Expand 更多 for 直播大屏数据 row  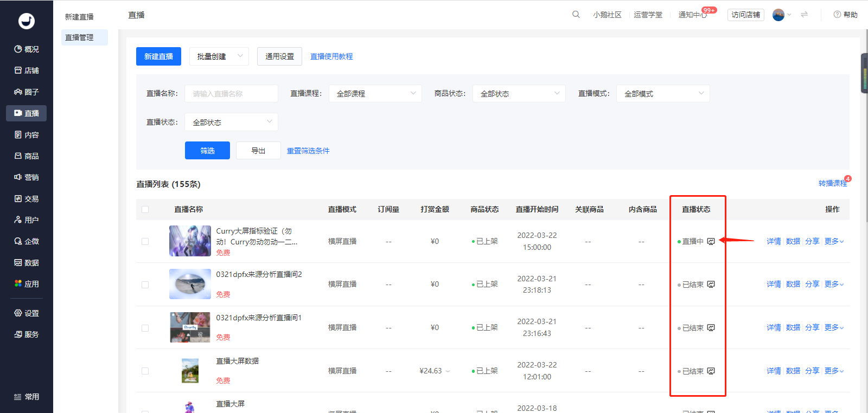834,371
